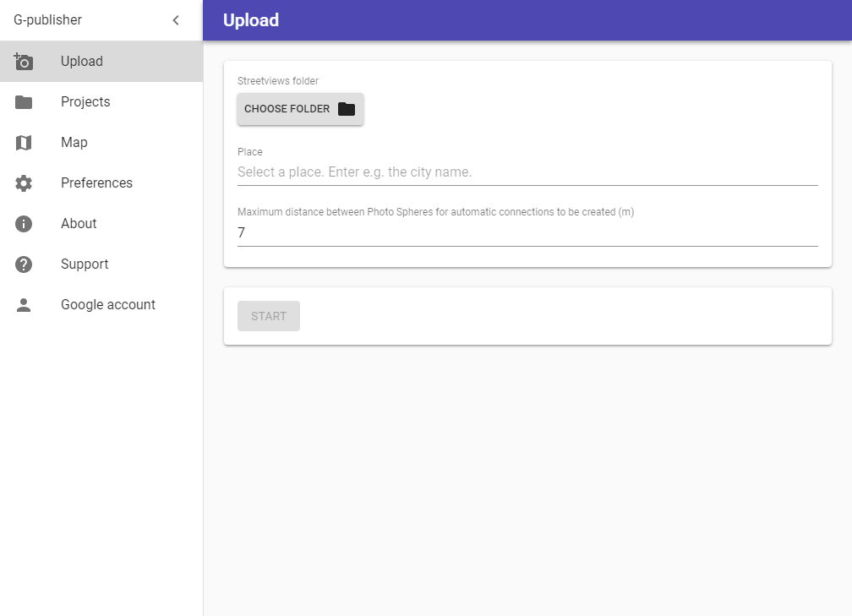Open the Google account menu label
The height and width of the screenshot is (616, 852).
tap(108, 305)
